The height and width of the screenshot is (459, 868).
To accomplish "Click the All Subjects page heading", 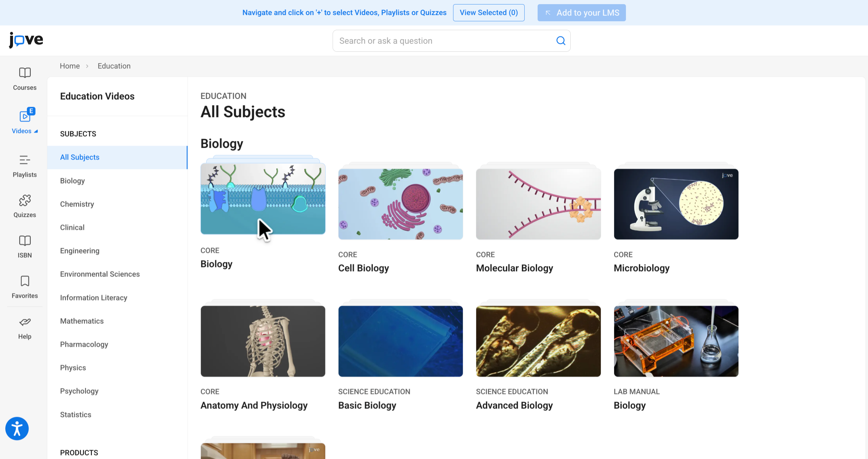I will (x=243, y=112).
